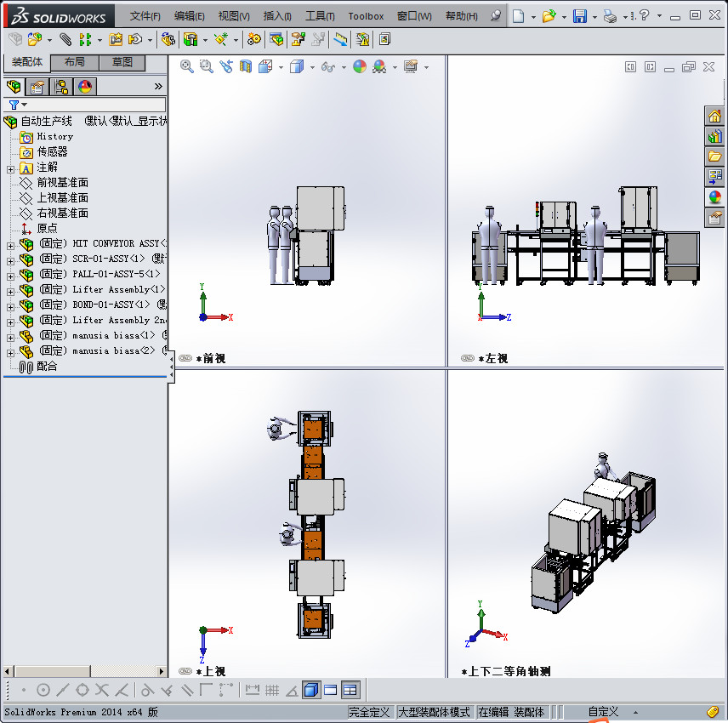This screenshot has height=723, width=728.
Task: Click the feature tree filter field
Action: point(85,105)
